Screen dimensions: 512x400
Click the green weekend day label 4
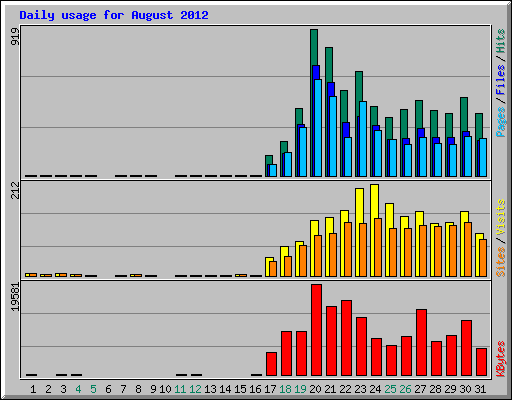[78, 389]
